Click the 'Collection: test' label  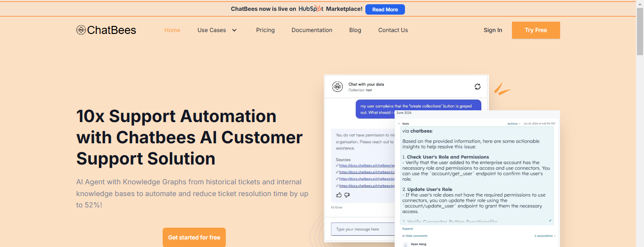pos(360,90)
